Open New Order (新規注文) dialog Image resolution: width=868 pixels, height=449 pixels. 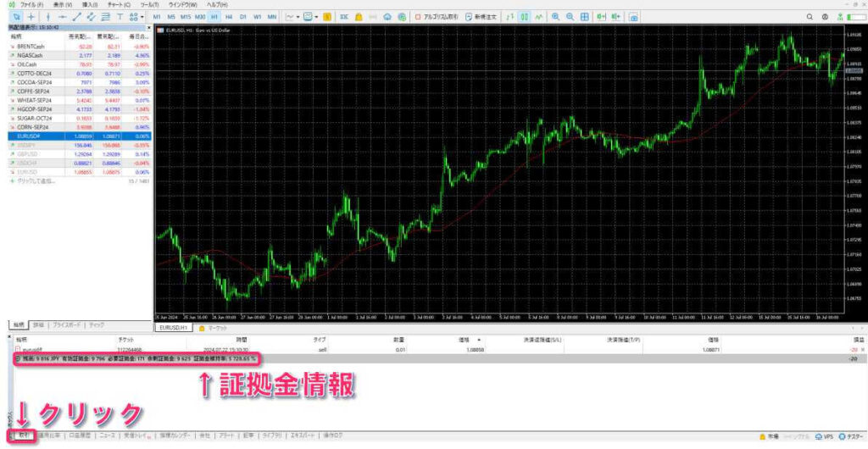pyautogui.click(x=481, y=17)
